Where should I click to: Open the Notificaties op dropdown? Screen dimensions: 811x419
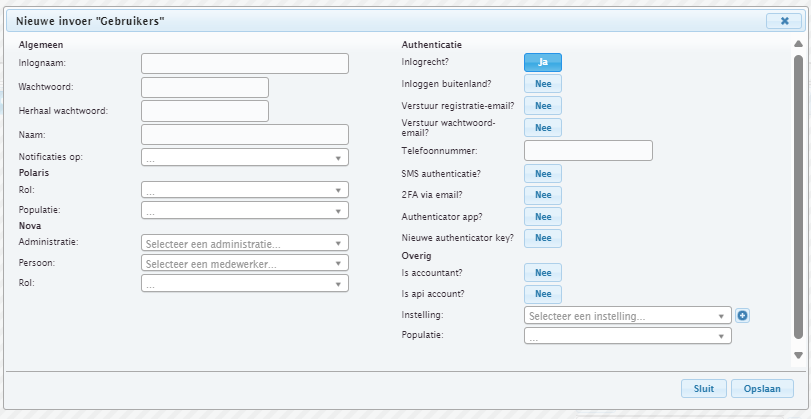245,158
